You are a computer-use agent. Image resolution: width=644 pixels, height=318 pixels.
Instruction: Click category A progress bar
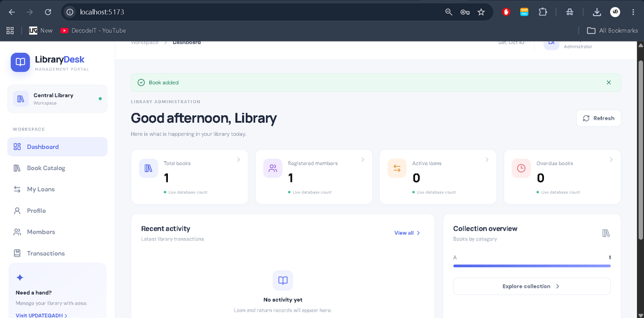[x=532, y=266]
